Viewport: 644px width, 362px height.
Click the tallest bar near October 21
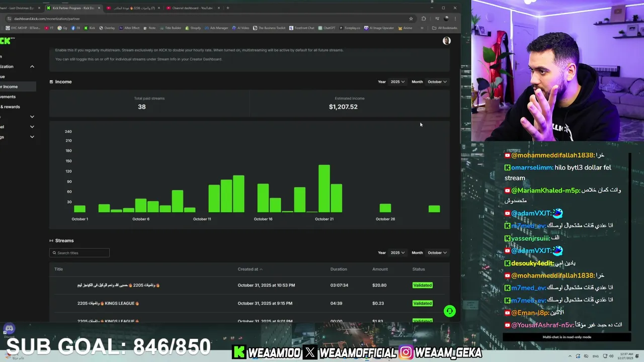click(x=324, y=189)
